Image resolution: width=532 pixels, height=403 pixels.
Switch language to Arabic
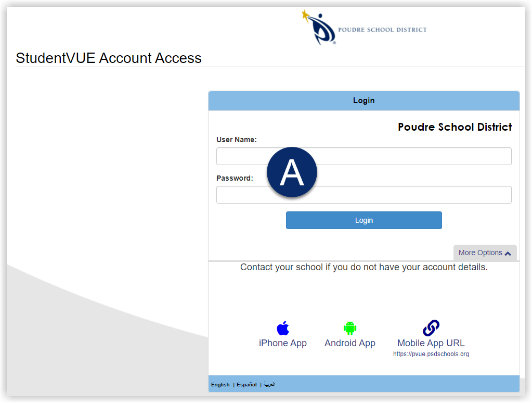[x=269, y=384]
